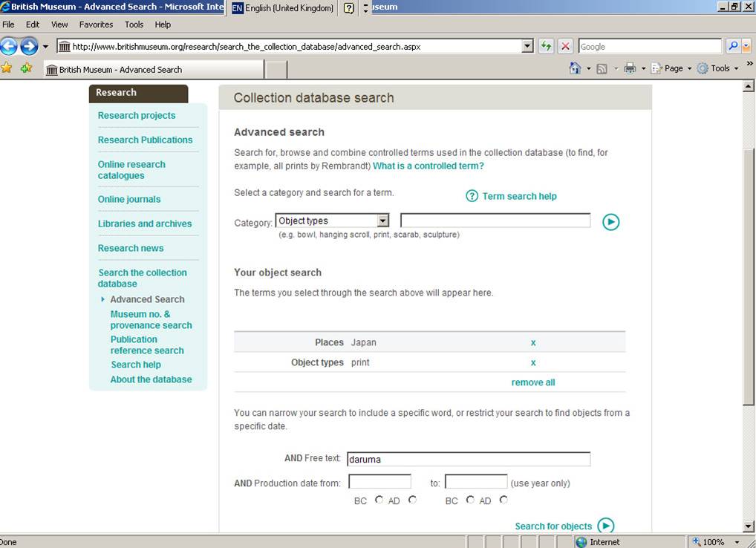Viewport: 756px width, 548px height.
Task: Click the AND Free text field containing daruma
Action: point(469,459)
